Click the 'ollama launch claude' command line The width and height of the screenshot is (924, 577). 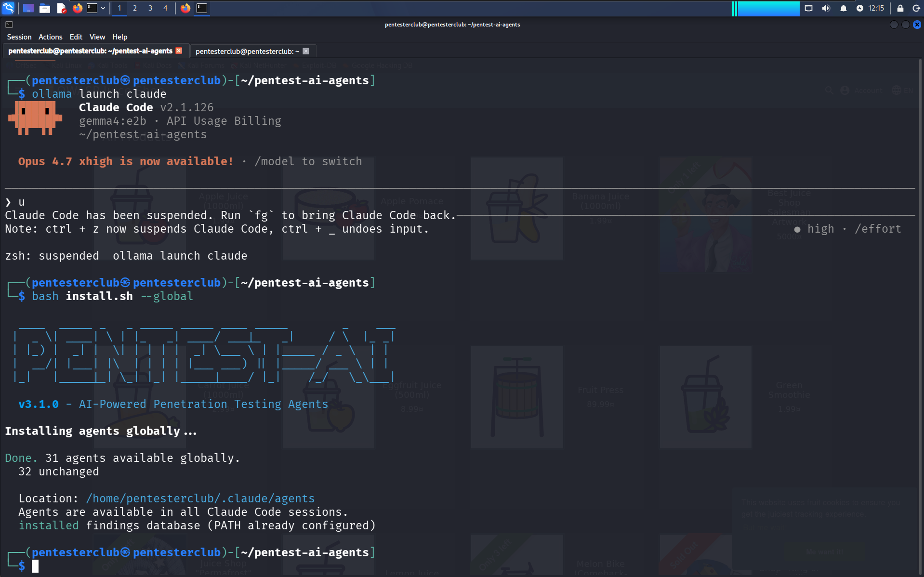pyautogui.click(x=99, y=94)
